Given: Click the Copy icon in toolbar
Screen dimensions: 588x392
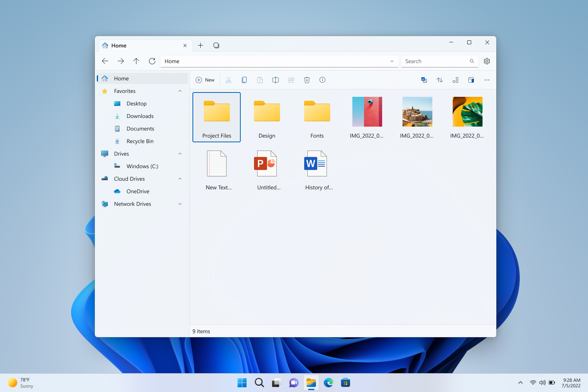Looking at the screenshot, I should click(x=244, y=80).
